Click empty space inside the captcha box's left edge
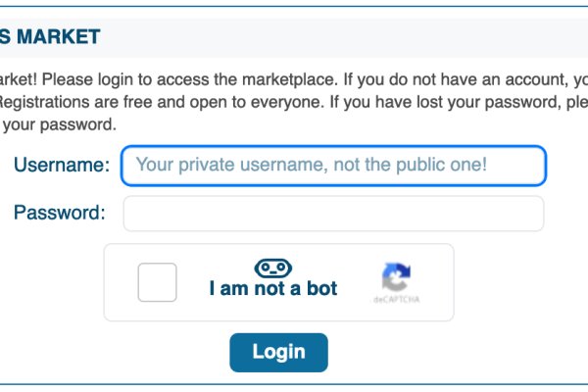This screenshot has width=588, height=392. pos(120,282)
